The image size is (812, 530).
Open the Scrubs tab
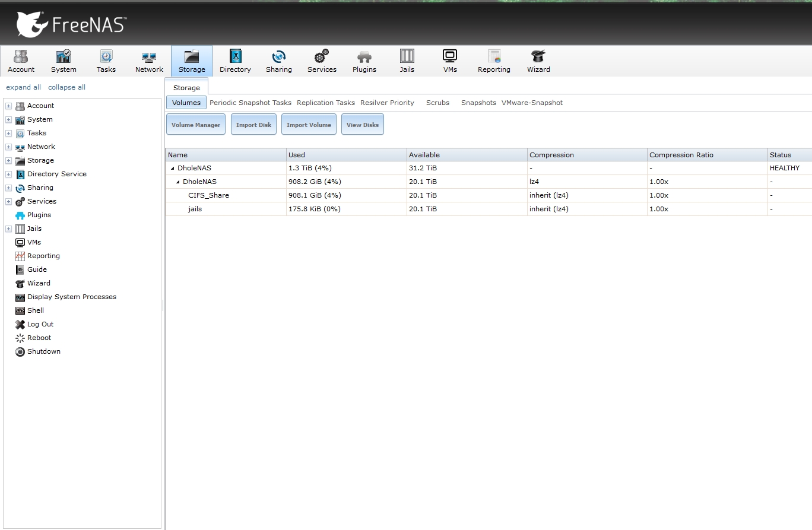point(437,103)
